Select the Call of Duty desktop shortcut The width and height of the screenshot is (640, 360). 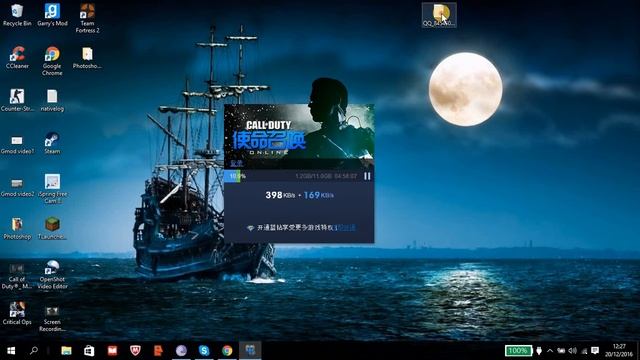[x=17, y=276]
